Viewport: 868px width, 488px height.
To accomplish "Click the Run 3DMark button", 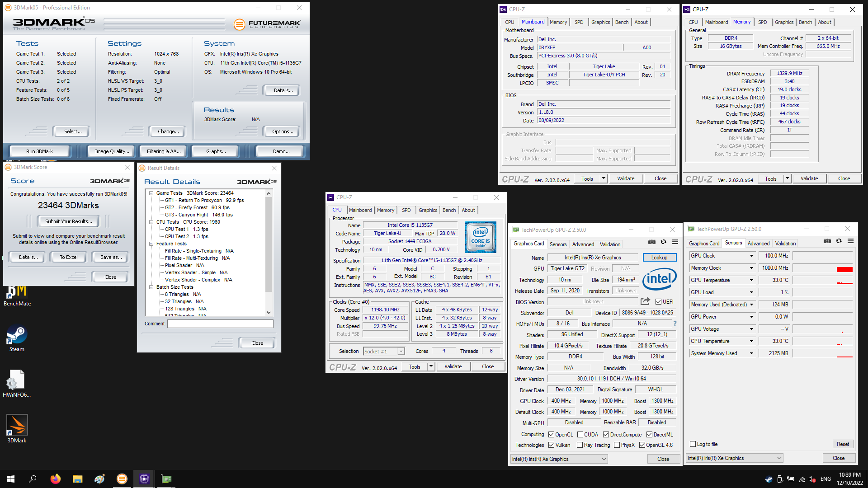I will point(39,151).
